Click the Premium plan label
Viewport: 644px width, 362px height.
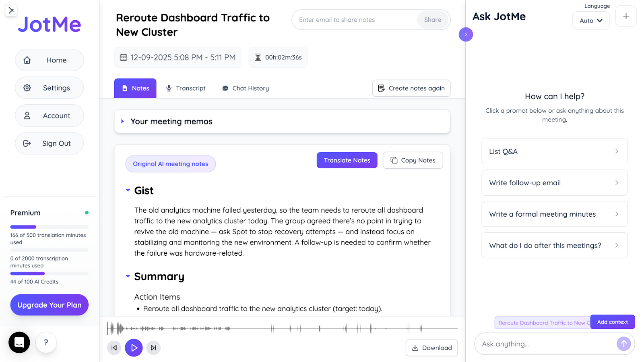(25, 213)
